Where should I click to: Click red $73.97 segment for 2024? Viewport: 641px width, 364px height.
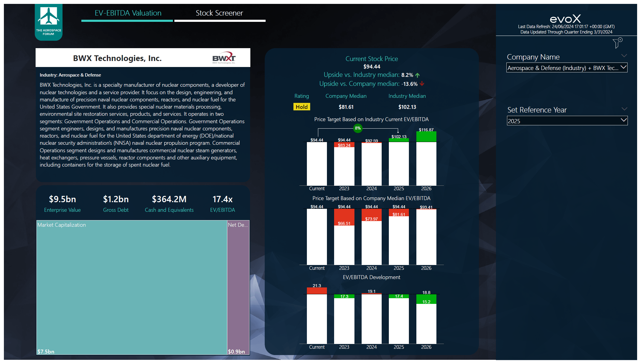coord(371,215)
